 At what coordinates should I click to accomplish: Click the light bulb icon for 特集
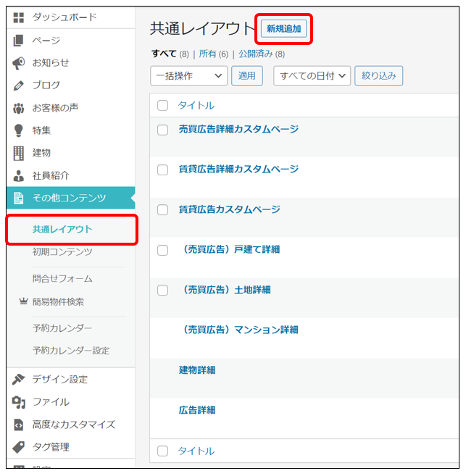point(19,130)
